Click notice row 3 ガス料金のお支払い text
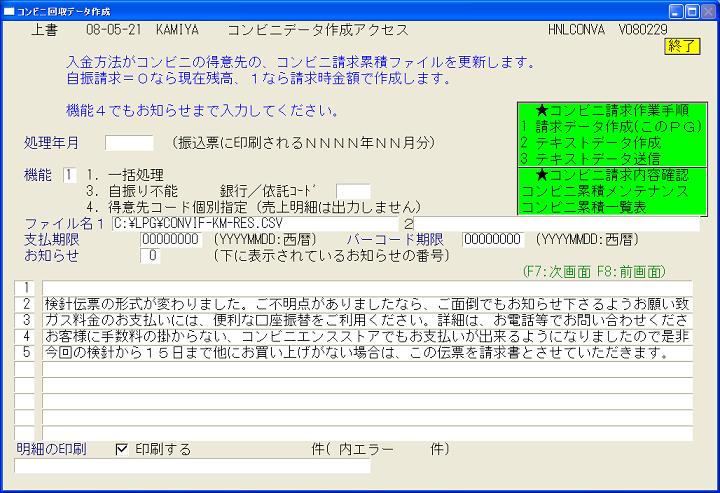The width and height of the screenshot is (720, 493). (367, 320)
